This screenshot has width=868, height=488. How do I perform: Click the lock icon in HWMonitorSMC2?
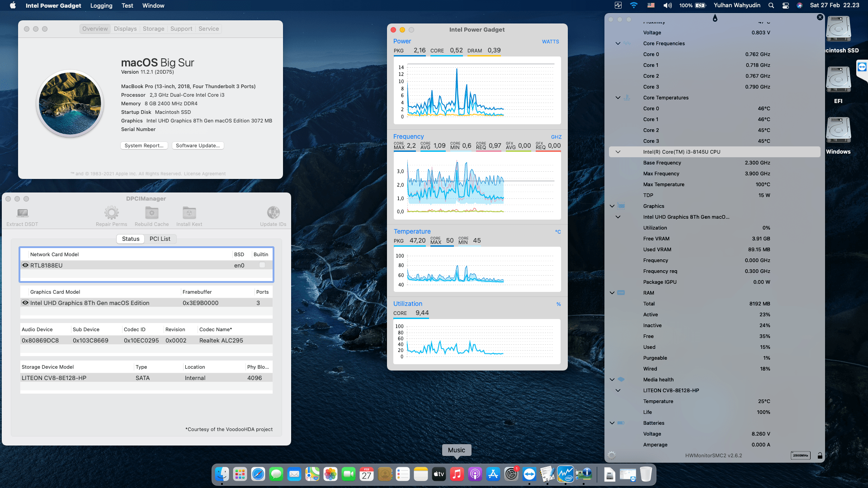pyautogui.click(x=820, y=455)
